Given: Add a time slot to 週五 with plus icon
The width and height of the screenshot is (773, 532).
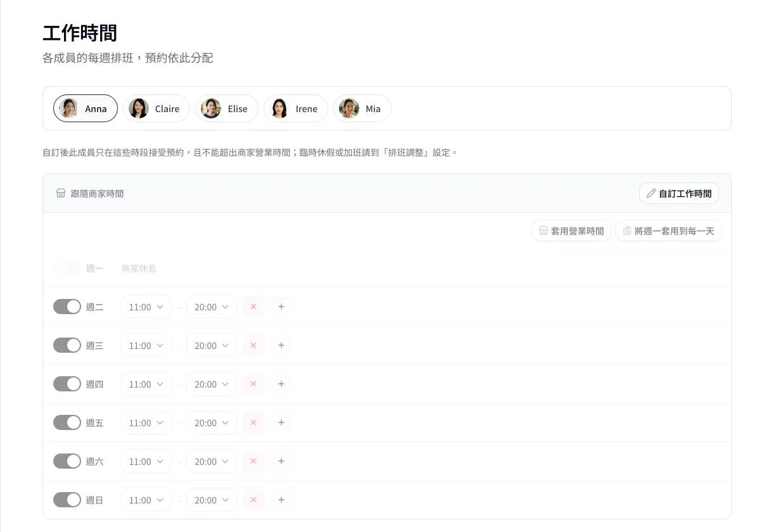Looking at the screenshot, I should pos(281,422).
